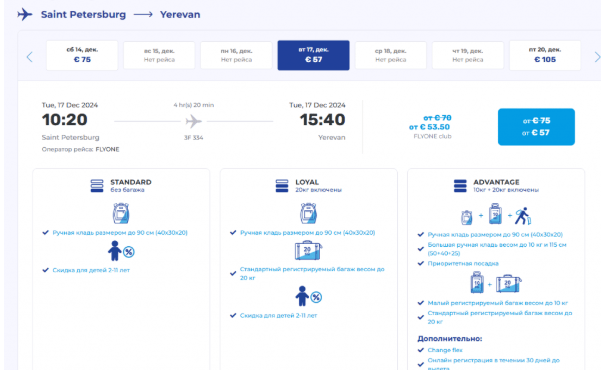The image size is (601, 377).
Task: Show earlier dates with the left chevron
Action: (30, 57)
